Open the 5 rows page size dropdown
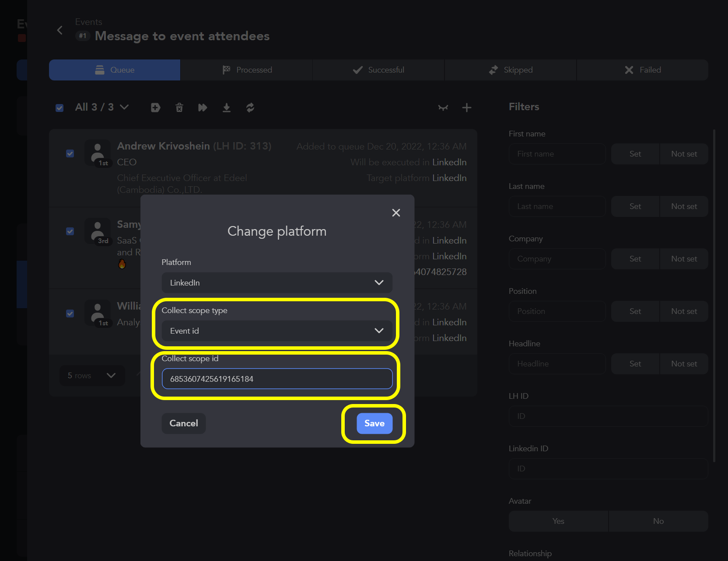Viewport: 728px width, 561px height. (x=92, y=376)
